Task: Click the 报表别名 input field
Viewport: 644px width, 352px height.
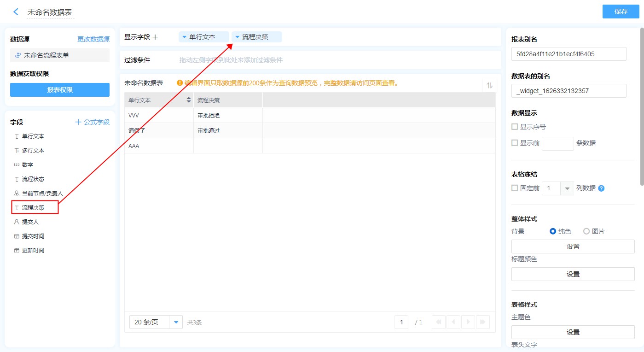Action: (569, 54)
